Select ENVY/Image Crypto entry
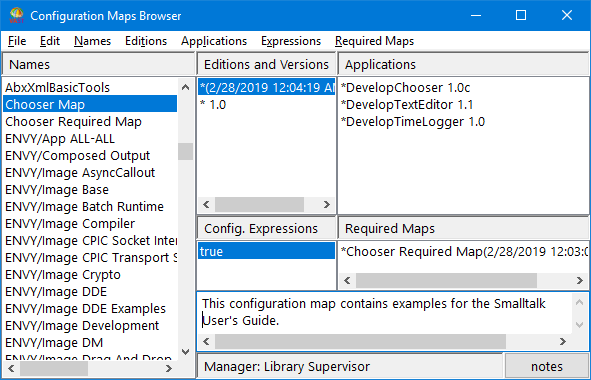Viewport: 591px width, 380px height. point(90,274)
